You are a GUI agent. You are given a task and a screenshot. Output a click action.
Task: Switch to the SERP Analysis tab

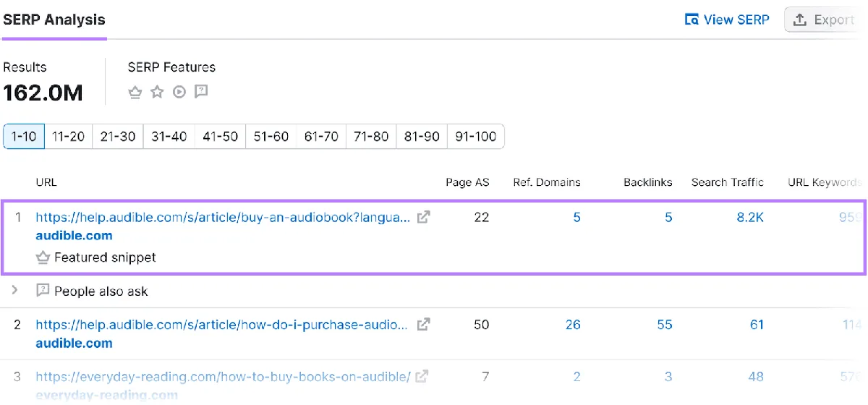coord(54,20)
